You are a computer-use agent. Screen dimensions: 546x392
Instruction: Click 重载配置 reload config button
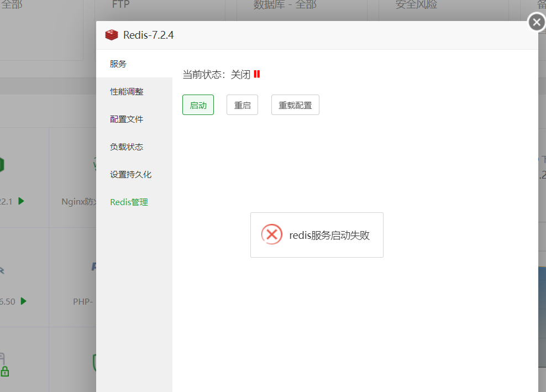(x=295, y=105)
